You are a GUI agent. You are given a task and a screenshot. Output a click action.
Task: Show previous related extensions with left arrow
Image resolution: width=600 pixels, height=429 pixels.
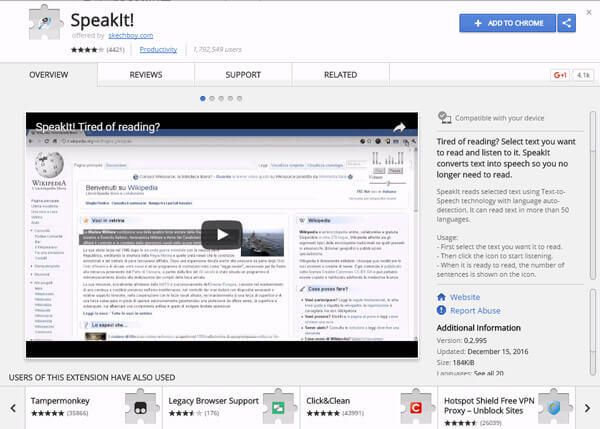point(13,408)
